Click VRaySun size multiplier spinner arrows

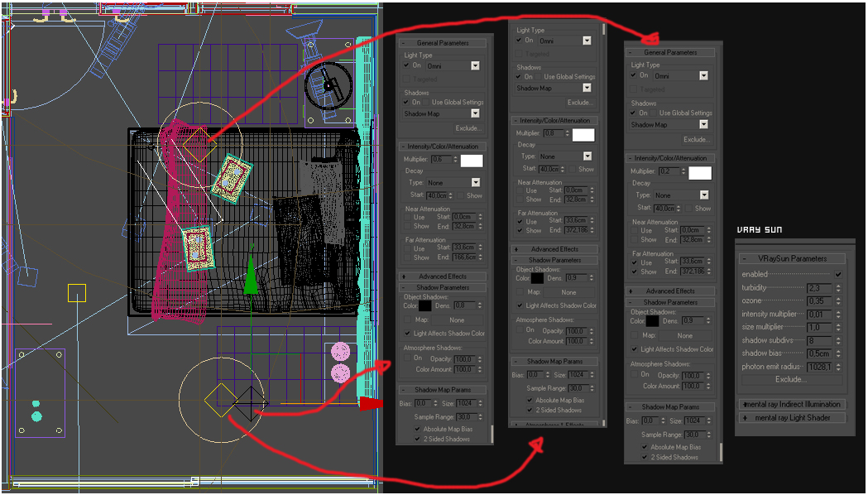838,327
